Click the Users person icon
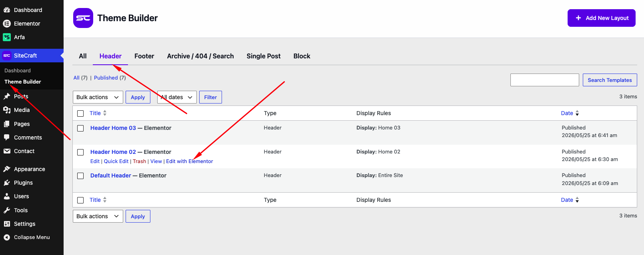This screenshot has height=255, width=644. coord(7,196)
